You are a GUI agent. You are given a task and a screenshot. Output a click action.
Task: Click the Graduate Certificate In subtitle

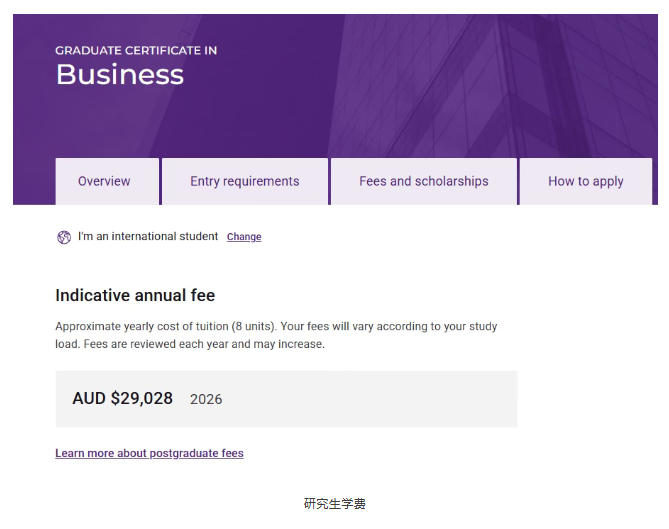pyautogui.click(x=136, y=50)
